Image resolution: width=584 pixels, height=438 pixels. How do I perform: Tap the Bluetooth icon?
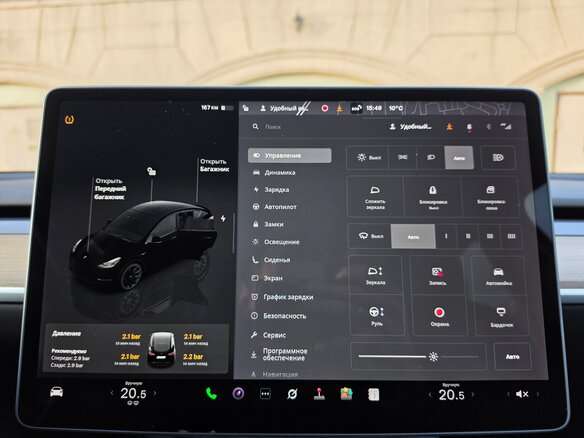coord(488,127)
